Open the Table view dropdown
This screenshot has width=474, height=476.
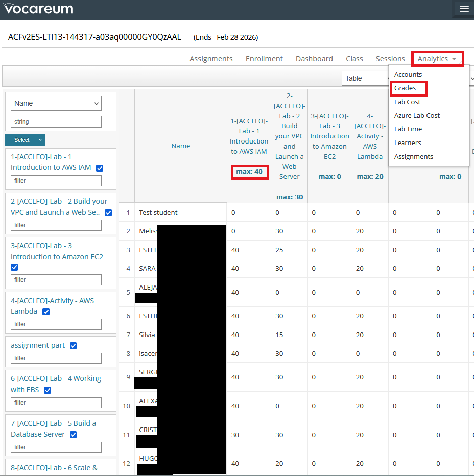365,78
